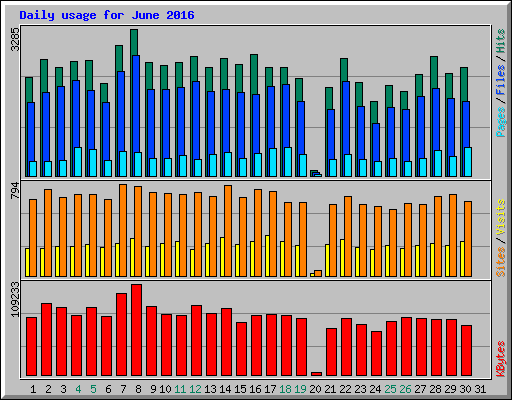
Task: Click day 31 label on the x-axis
Action: [x=480, y=389]
